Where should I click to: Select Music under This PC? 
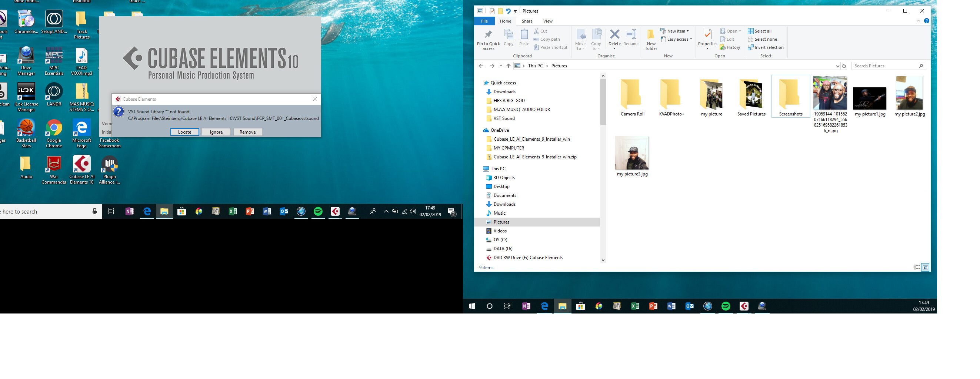(x=500, y=213)
